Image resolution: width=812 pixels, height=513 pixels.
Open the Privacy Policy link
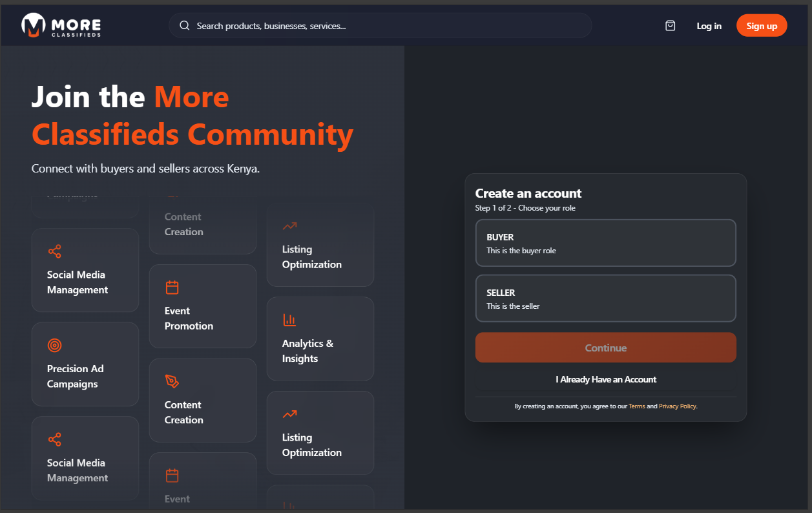pyautogui.click(x=677, y=406)
